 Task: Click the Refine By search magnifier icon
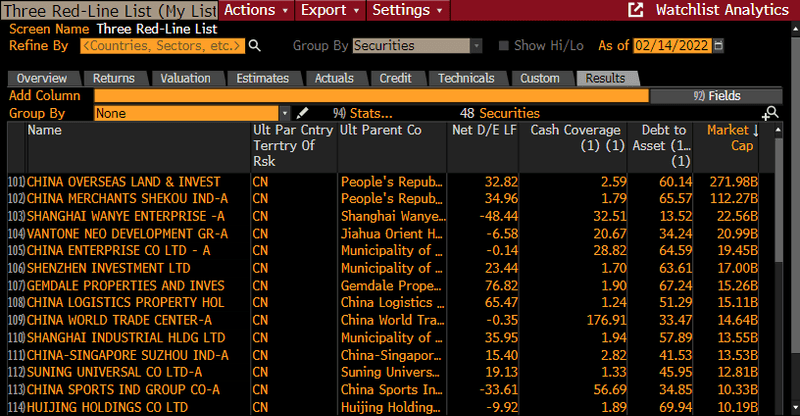[x=254, y=46]
